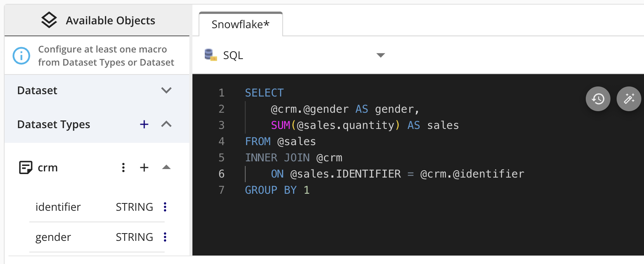Click the info icon beside macro message
Viewport: 644px width, 264px height.
[21, 56]
